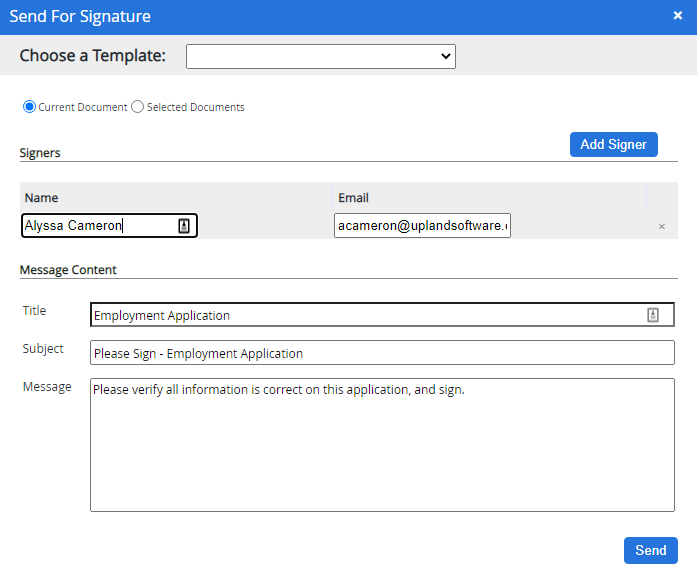This screenshot has height=572, width=697.
Task: Click the Email column header
Action: coord(354,198)
